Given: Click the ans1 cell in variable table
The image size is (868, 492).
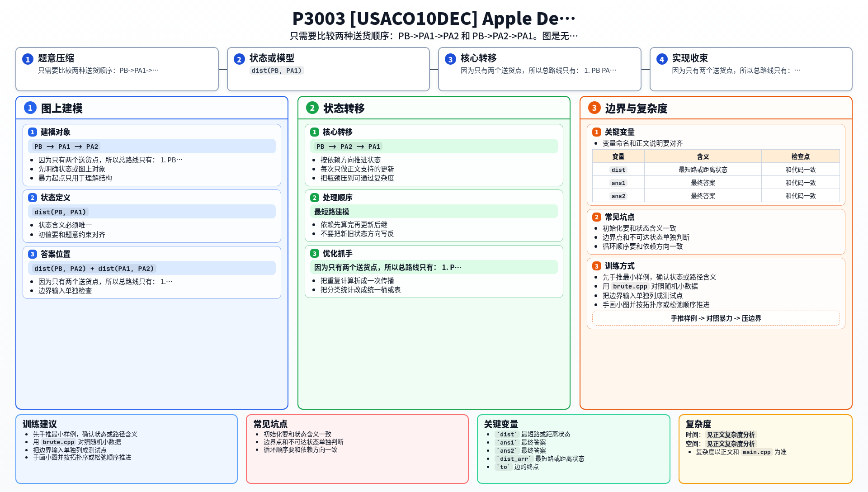Looking at the screenshot, I should pyautogui.click(x=618, y=183).
